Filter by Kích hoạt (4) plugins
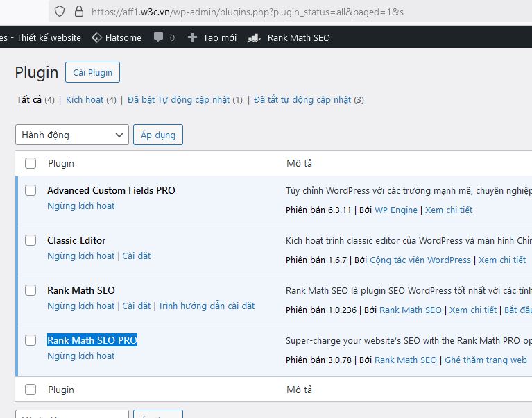The image size is (532, 418). [x=91, y=100]
